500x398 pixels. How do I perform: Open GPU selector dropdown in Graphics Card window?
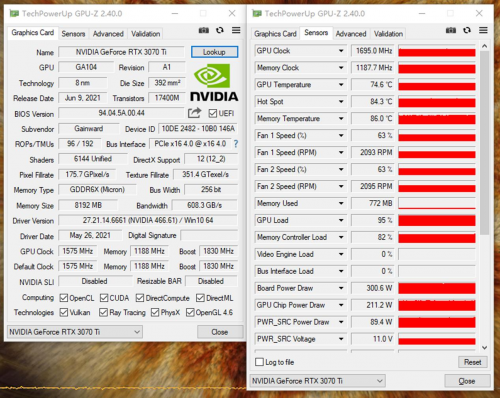click(75, 332)
